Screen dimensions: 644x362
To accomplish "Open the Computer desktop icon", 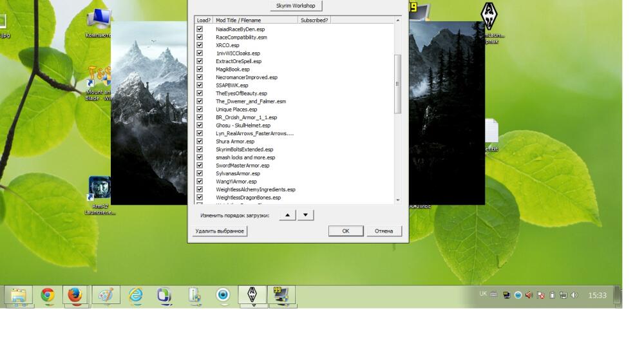I will pos(99,23).
